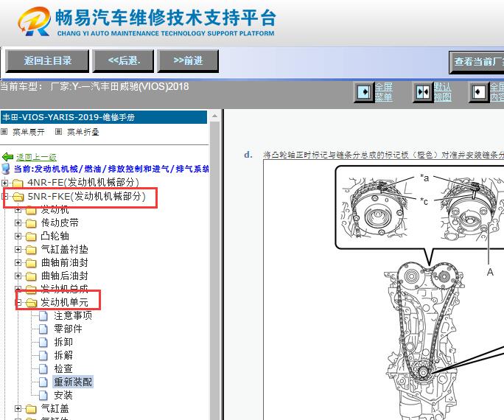Expand the 4NR-FE(发动机机械部分) node

4,183
